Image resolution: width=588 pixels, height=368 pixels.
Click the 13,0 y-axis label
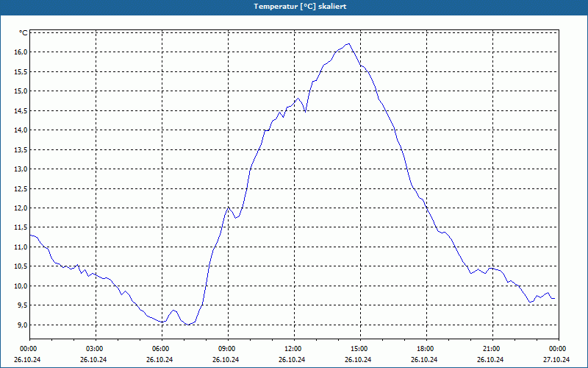point(21,169)
